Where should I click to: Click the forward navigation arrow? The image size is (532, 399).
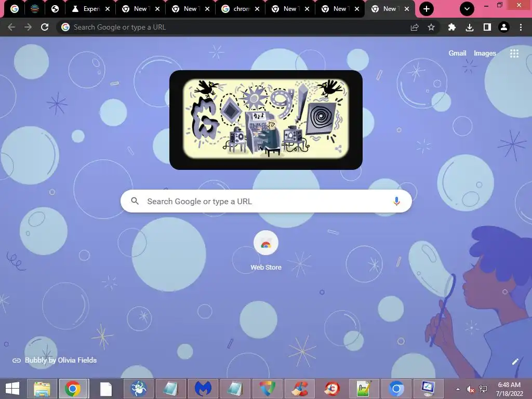[28, 27]
